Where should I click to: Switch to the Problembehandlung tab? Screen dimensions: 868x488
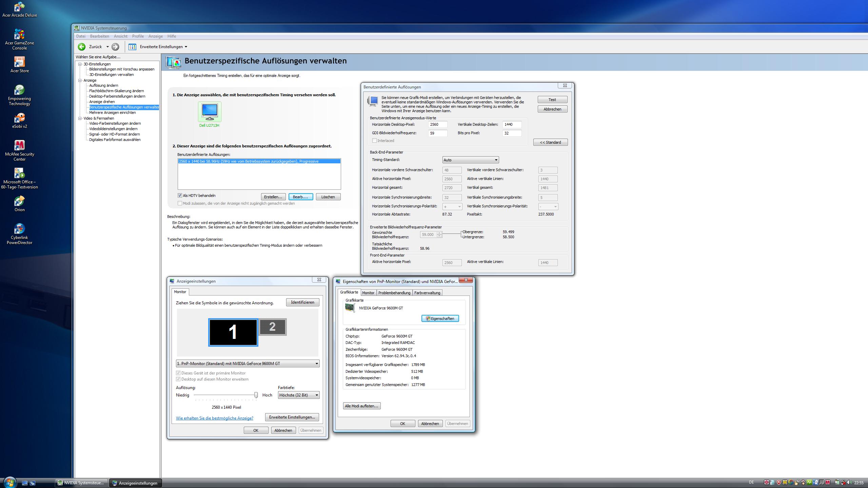coord(394,293)
